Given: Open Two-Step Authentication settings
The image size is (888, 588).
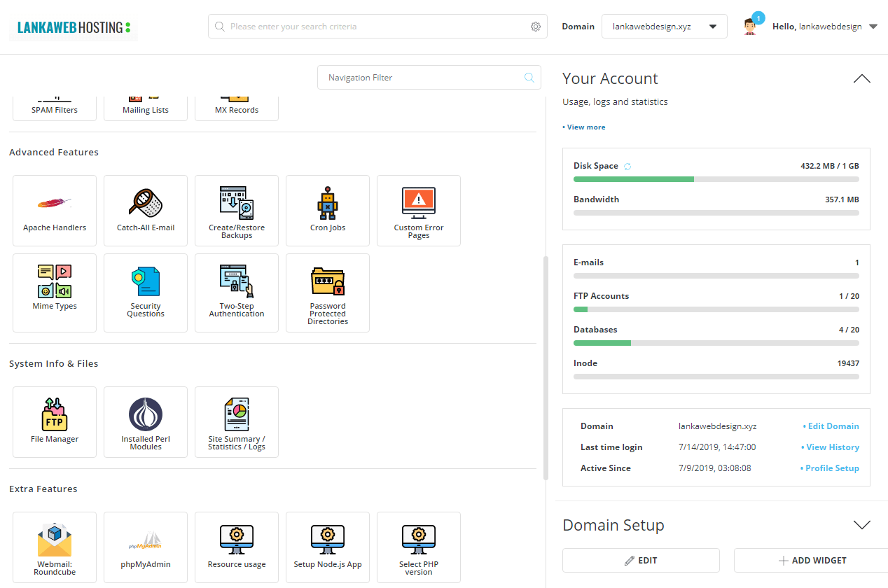Looking at the screenshot, I should [237, 292].
